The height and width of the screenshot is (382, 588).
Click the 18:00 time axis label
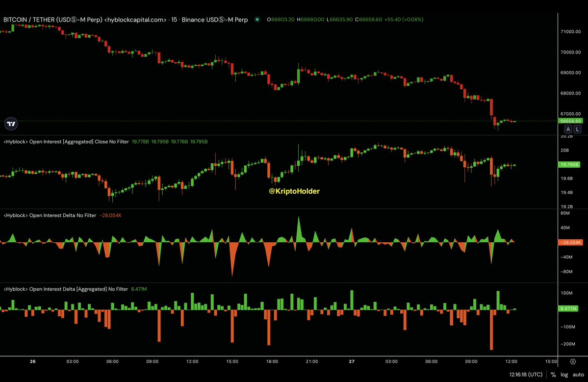click(272, 362)
